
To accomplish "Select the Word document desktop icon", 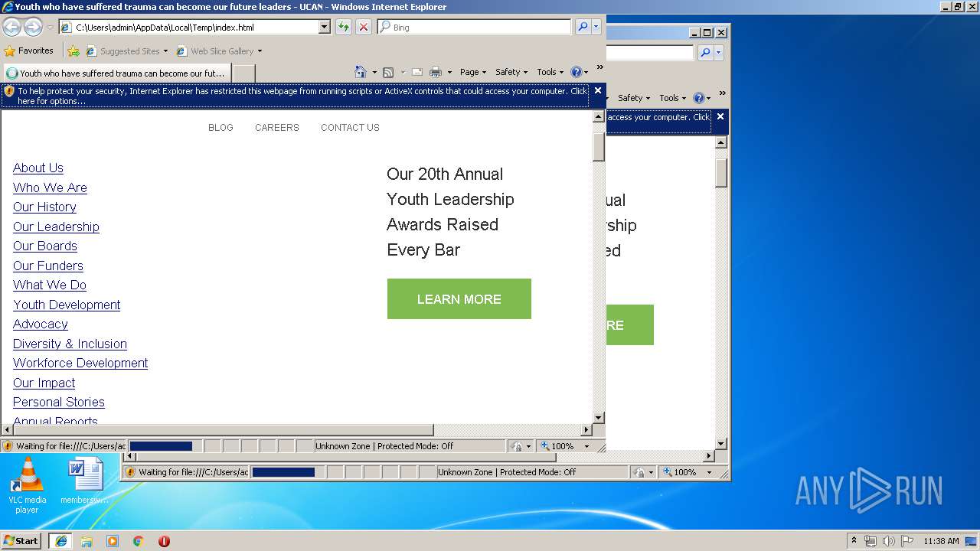I will [84, 481].
